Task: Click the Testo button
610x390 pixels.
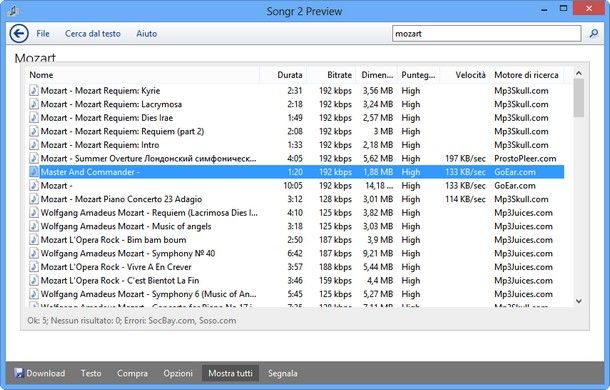Action: (x=91, y=373)
